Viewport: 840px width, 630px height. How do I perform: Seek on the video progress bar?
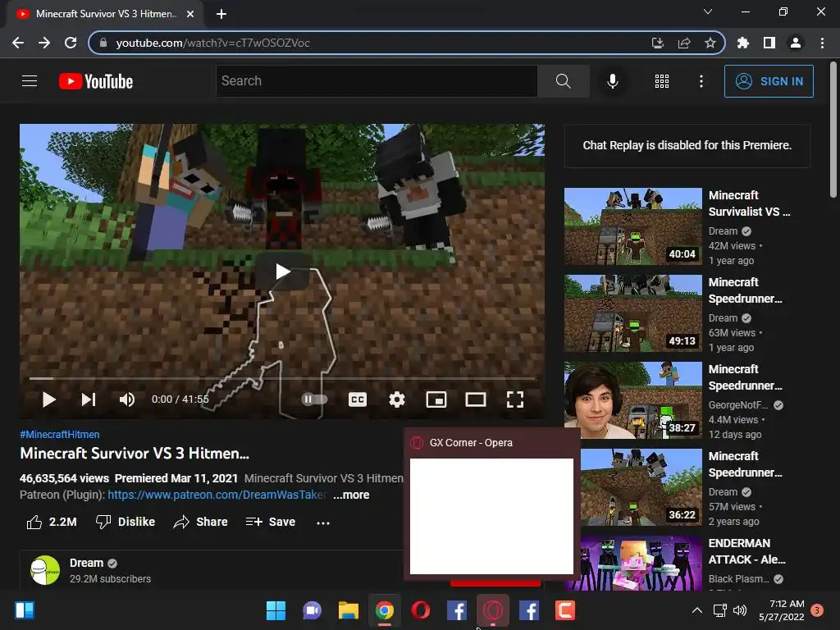pos(282,378)
